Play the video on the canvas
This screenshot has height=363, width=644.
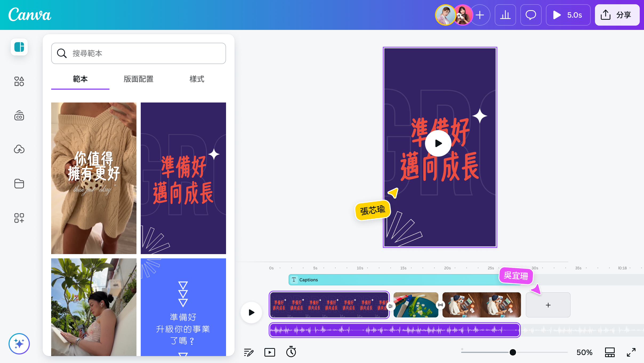click(438, 143)
